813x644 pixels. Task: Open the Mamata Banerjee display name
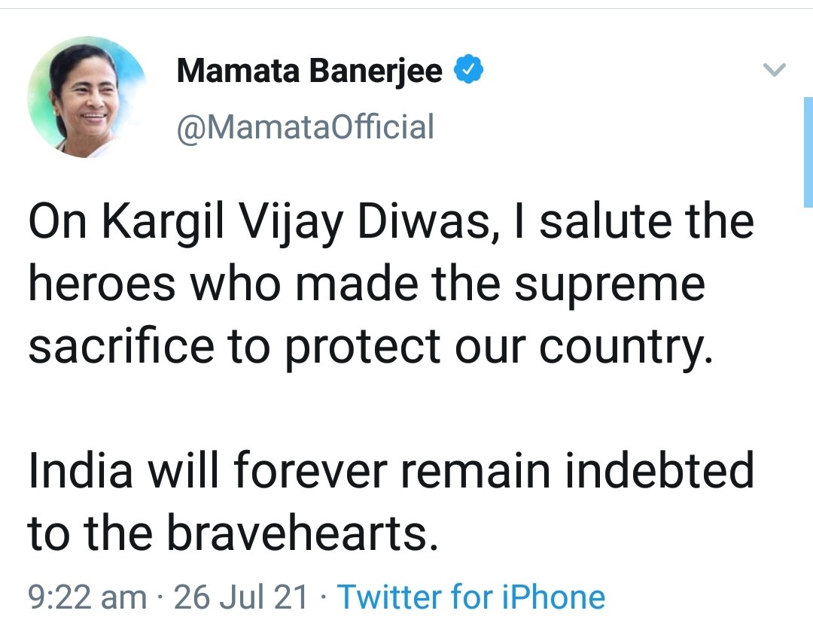point(309,71)
